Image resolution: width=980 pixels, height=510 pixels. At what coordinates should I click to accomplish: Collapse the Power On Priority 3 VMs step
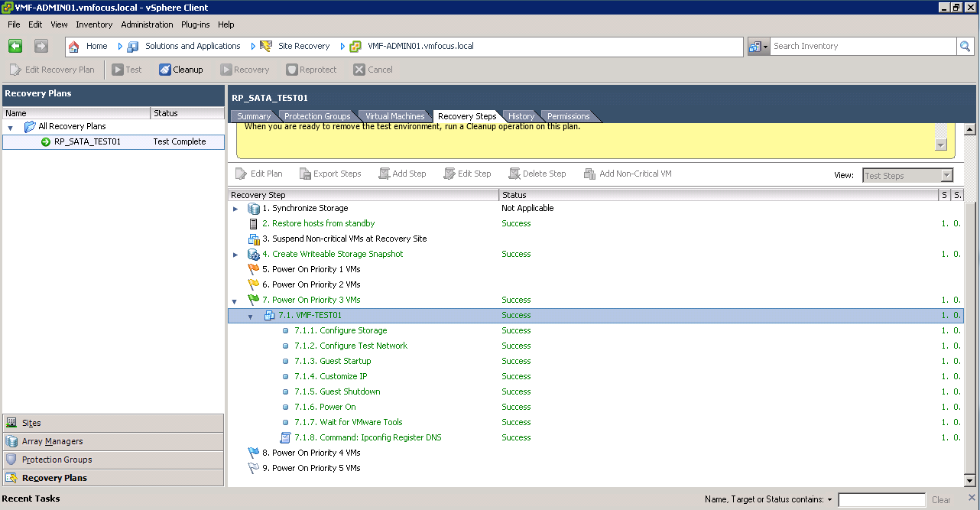(x=235, y=300)
